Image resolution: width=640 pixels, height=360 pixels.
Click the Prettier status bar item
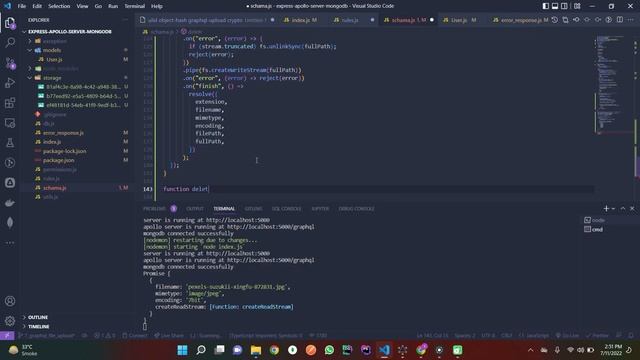(597, 336)
